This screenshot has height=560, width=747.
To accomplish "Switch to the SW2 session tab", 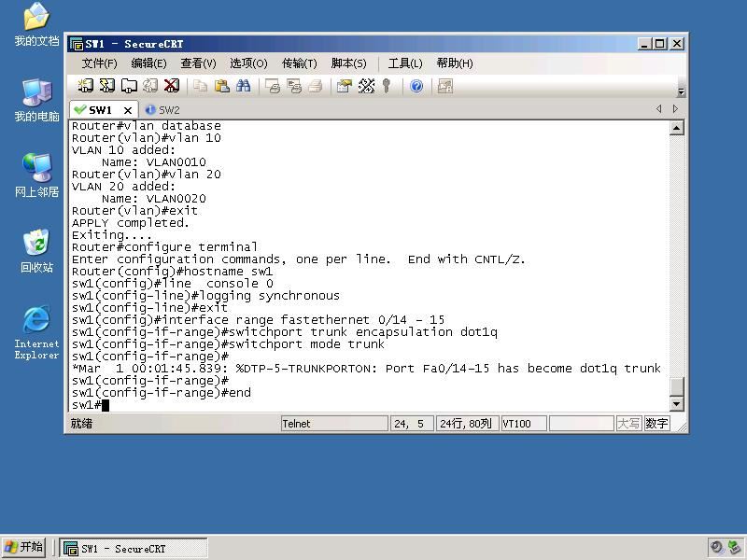I will point(162,110).
